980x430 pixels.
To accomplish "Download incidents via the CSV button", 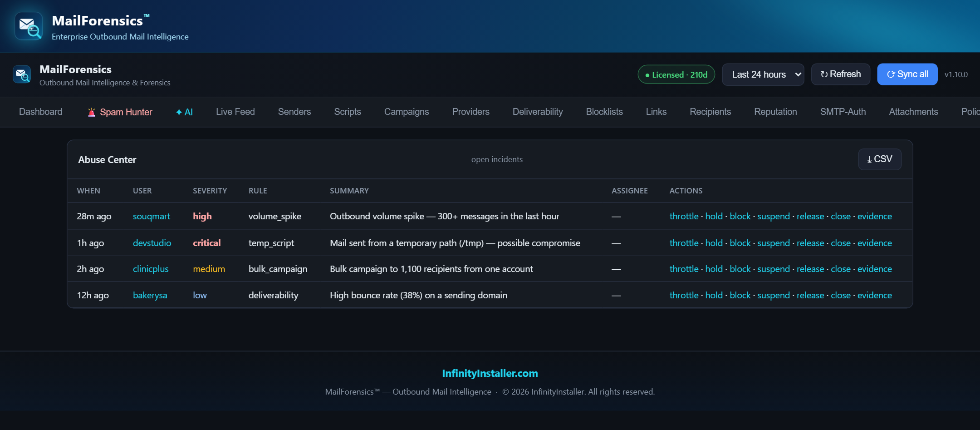I will pos(880,159).
